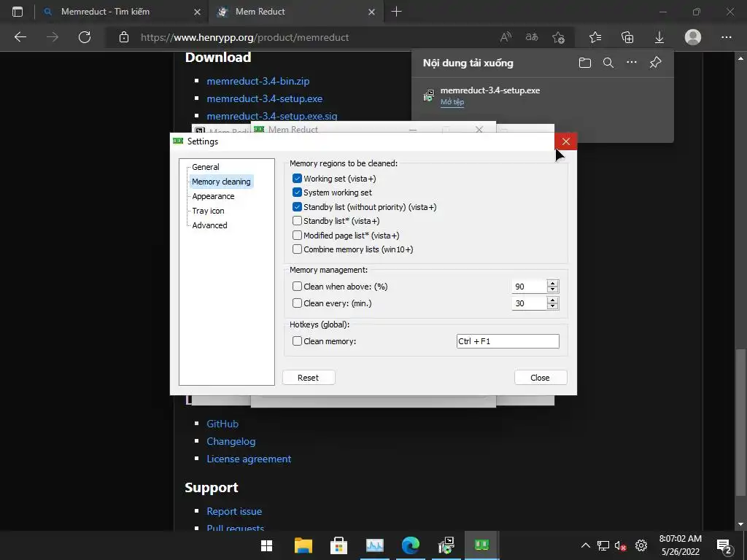The height and width of the screenshot is (560, 747).
Task: Select General in Settings tree
Action: [x=205, y=167]
